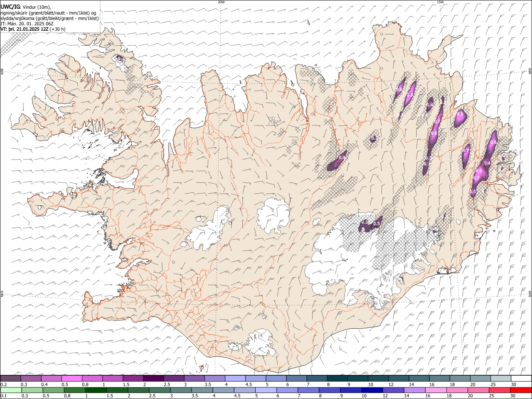This screenshot has width=532, height=399.
Task: Click the 'rigning/skúrir' legend description line
Action: coord(48,12)
